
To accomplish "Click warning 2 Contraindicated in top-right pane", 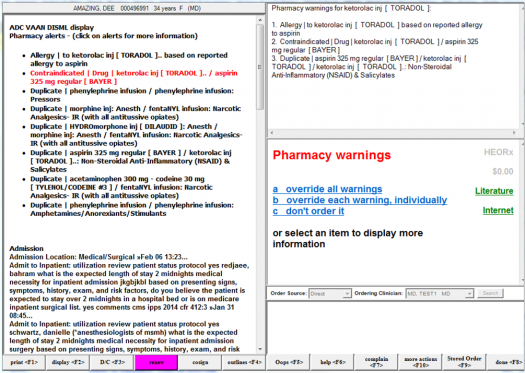I will pyautogui.click(x=375, y=46).
